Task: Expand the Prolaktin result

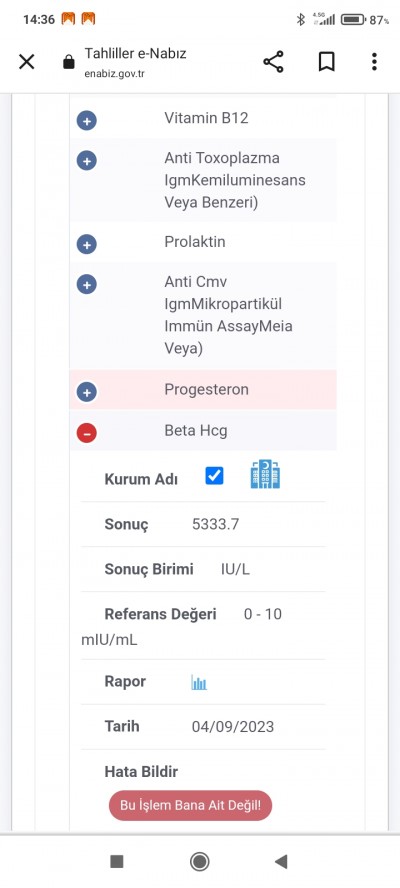Action: coord(87,245)
